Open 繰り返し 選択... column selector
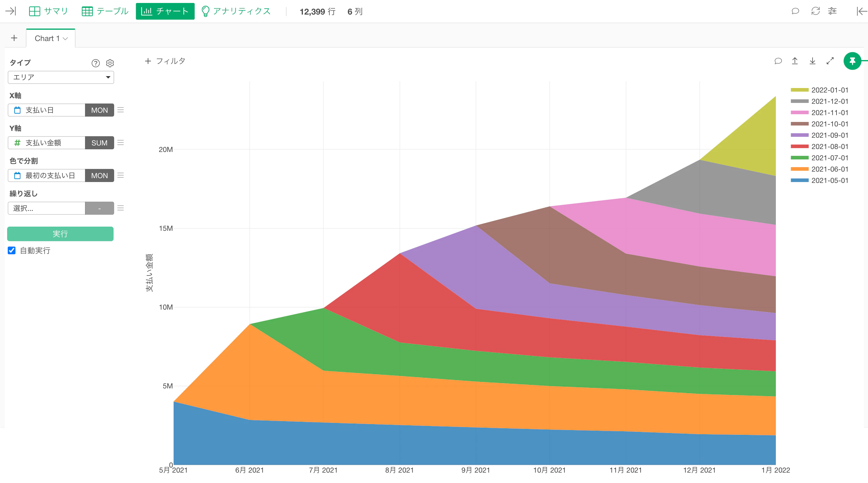This screenshot has height=483, width=868. click(46, 208)
